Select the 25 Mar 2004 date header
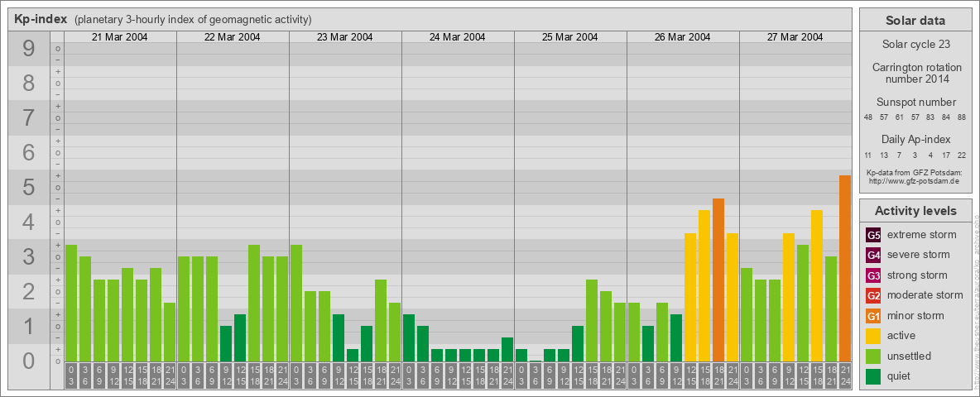 570,36
